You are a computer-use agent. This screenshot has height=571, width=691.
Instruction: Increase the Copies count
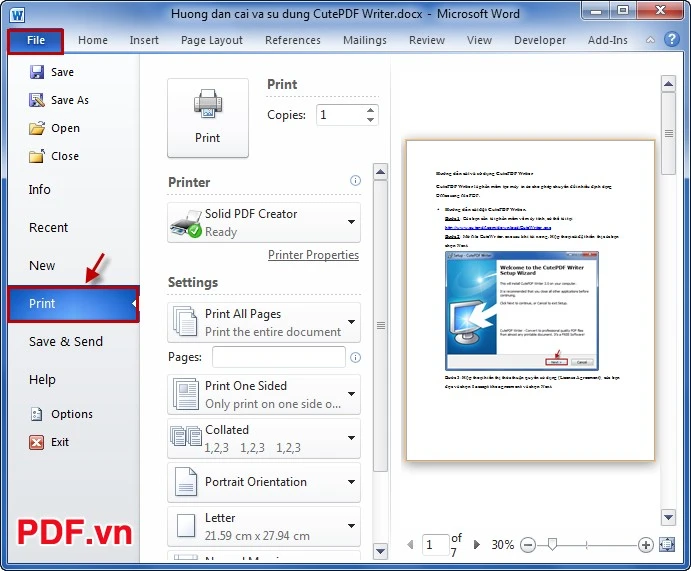(x=370, y=110)
